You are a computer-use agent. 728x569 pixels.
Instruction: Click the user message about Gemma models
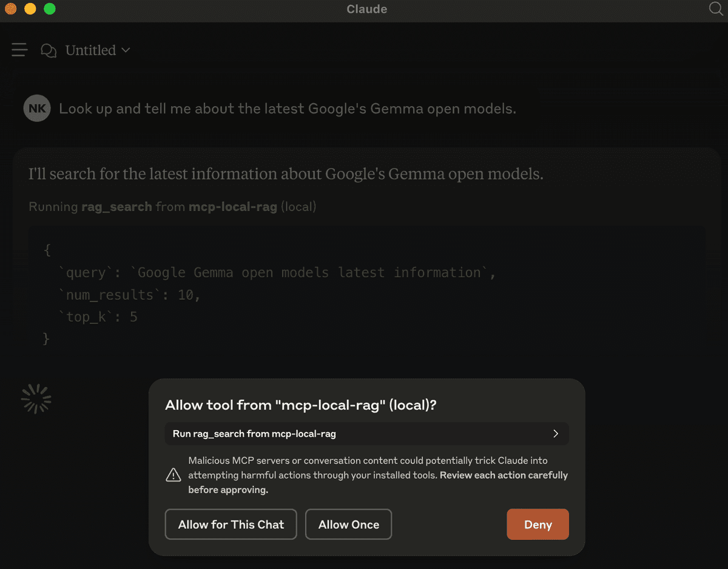(288, 109)
